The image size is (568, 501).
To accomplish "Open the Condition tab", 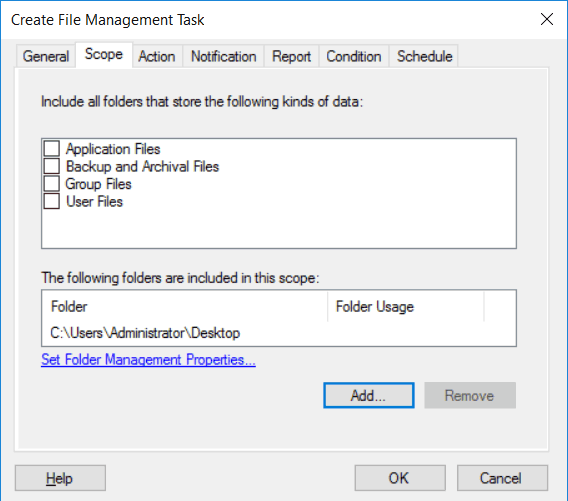I will [354, 57].
